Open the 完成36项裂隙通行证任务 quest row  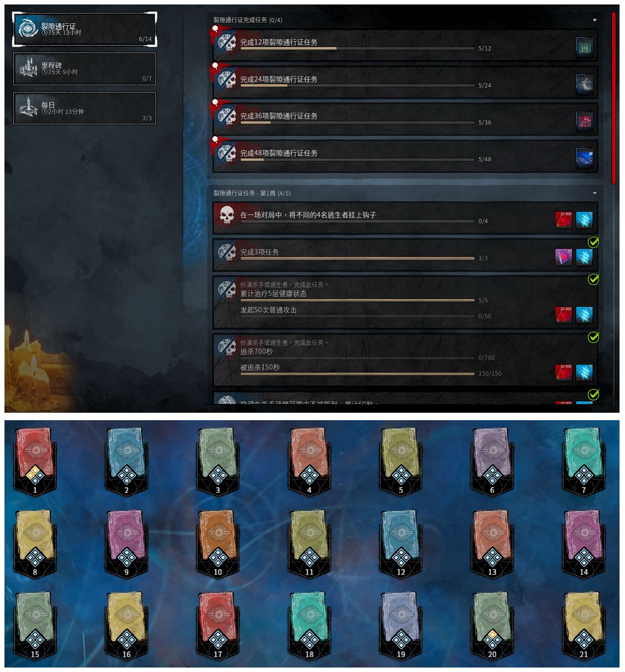pyautogui.click(x=405, y=119)
